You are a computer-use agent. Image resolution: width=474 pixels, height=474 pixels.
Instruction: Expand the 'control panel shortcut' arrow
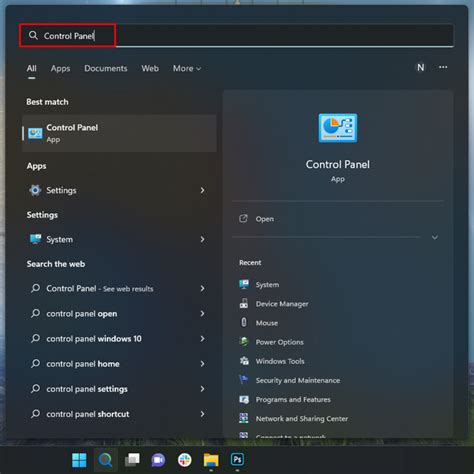point(202,414)
